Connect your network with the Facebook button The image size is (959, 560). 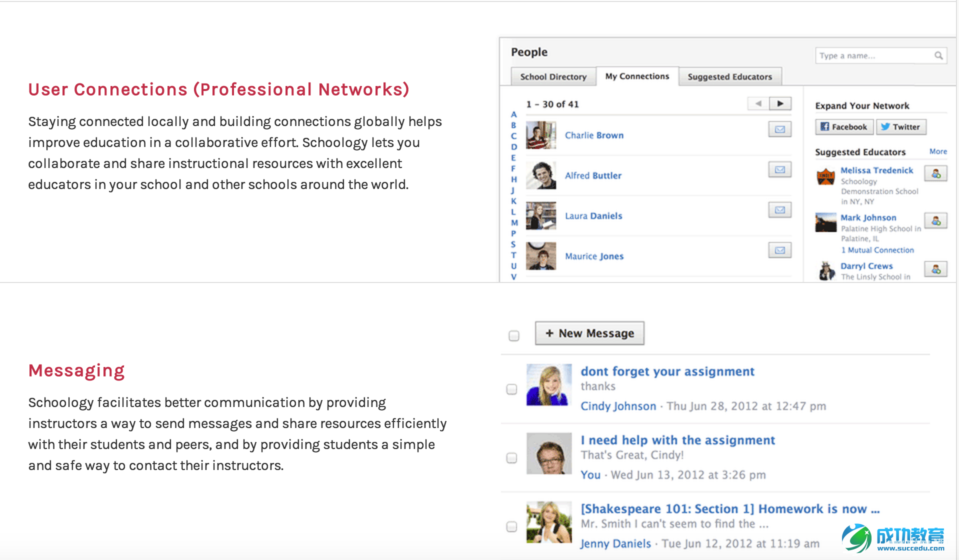coord(843,126)
